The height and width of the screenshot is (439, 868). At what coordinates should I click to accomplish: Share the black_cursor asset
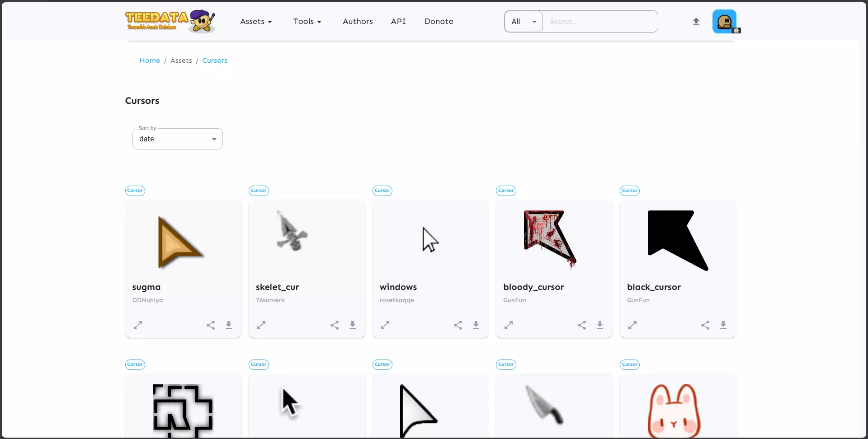pos(705,325)
